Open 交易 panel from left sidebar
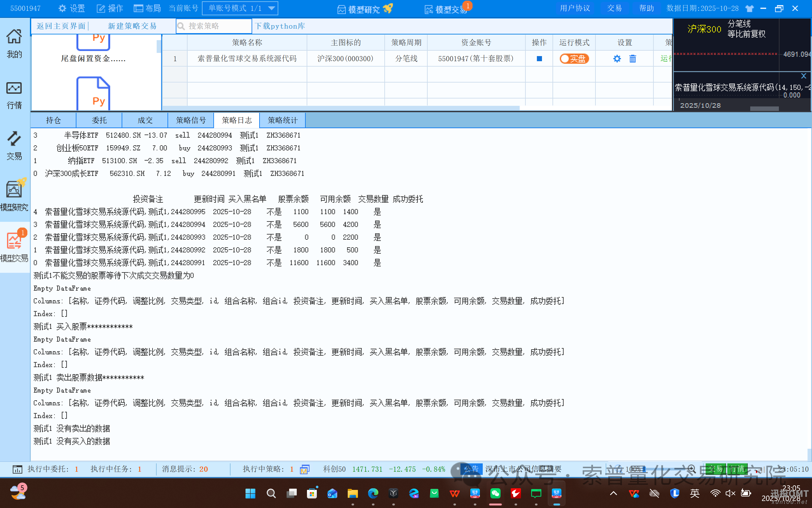Screen dimensions: 812x508 click(14, 146)
